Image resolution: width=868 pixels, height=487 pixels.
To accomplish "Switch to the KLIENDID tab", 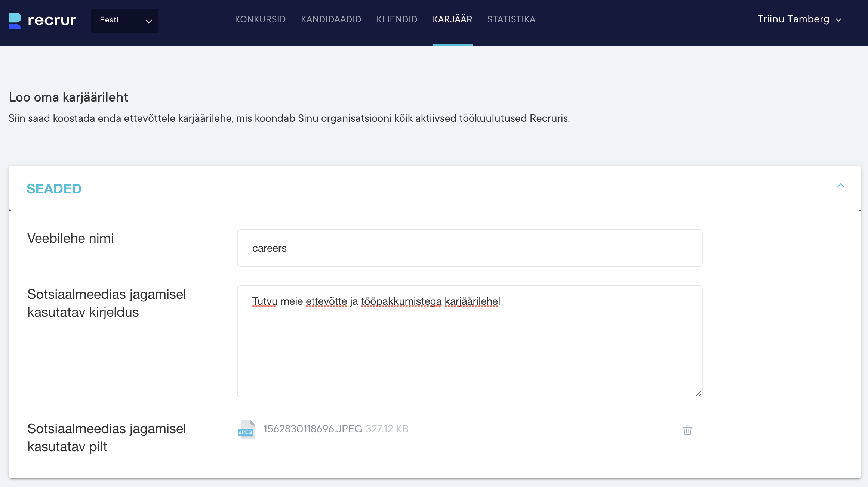I will 397,19.
